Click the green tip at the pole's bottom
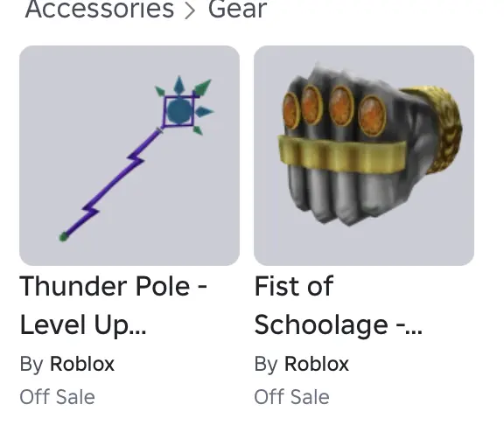504x425 pixels. tap(64, 237)
